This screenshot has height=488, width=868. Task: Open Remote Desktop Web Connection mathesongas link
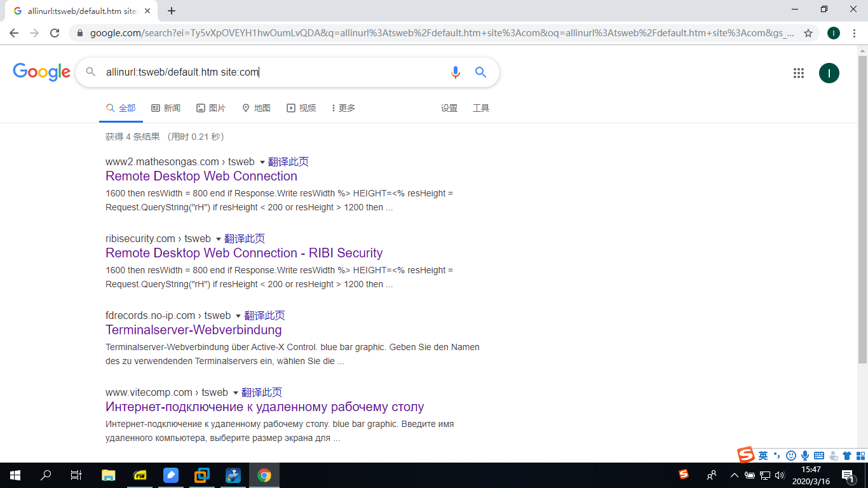pos(201,176)
